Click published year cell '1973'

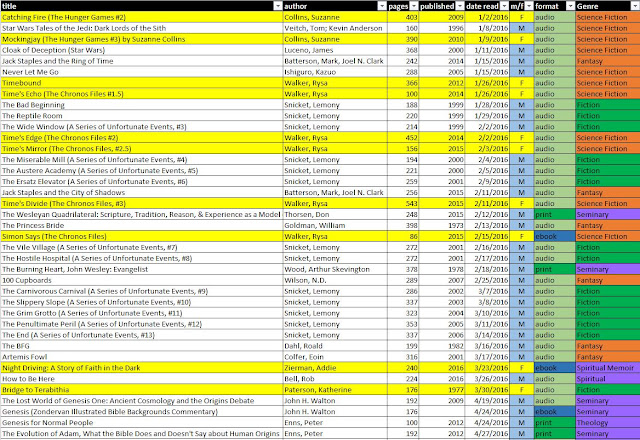442,225
